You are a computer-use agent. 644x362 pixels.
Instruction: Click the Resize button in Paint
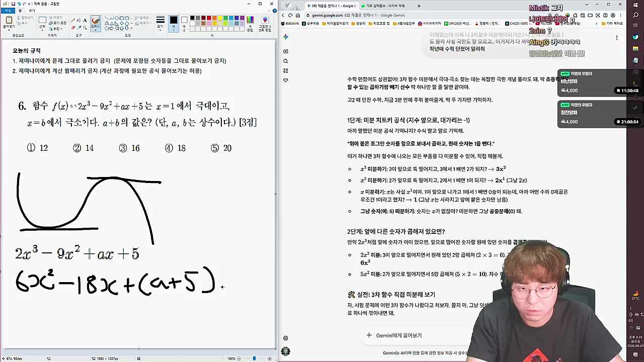[x=59, y=23]
